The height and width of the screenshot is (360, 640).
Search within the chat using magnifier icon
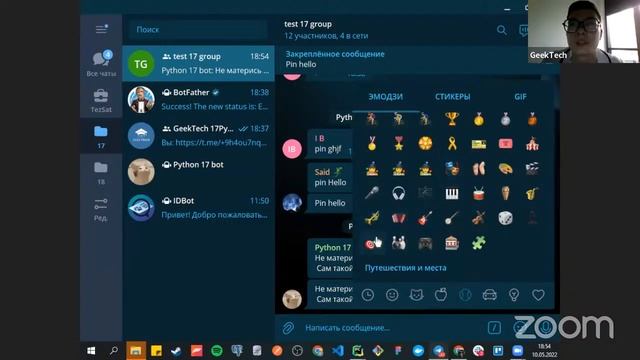click(502, 30)
